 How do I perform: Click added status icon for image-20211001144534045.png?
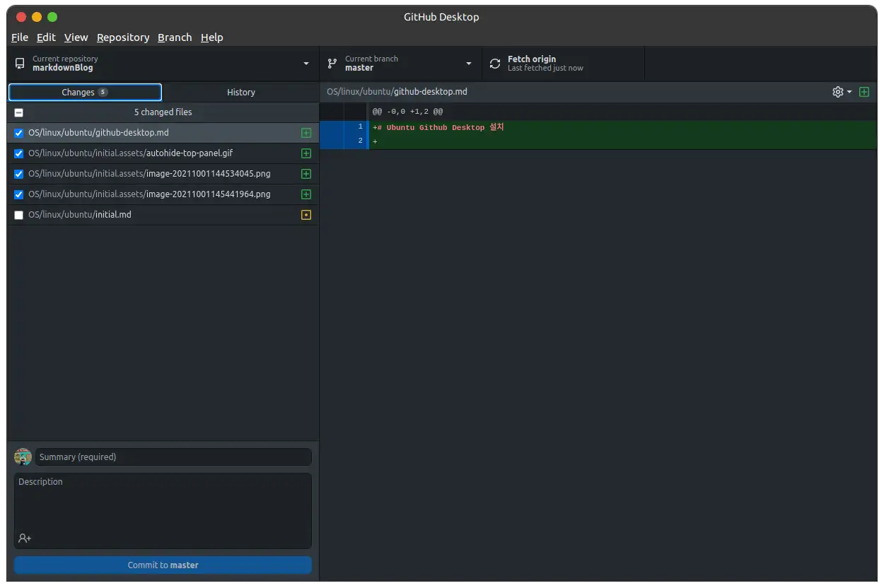tap(306, 174)
